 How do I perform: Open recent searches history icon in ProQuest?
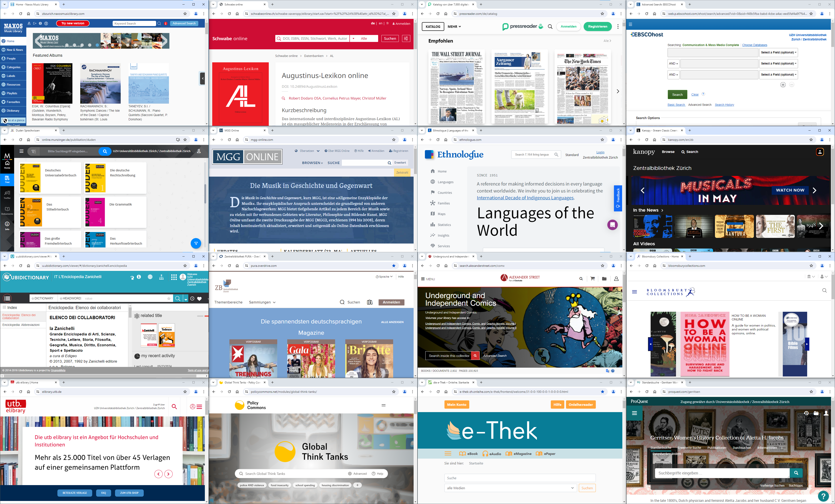tap(806, 413)
